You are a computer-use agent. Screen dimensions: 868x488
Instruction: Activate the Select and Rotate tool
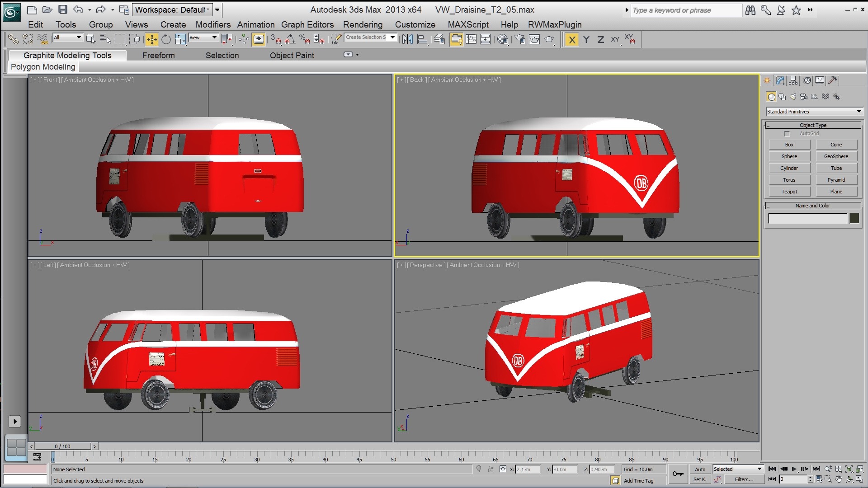pos(166,40)
